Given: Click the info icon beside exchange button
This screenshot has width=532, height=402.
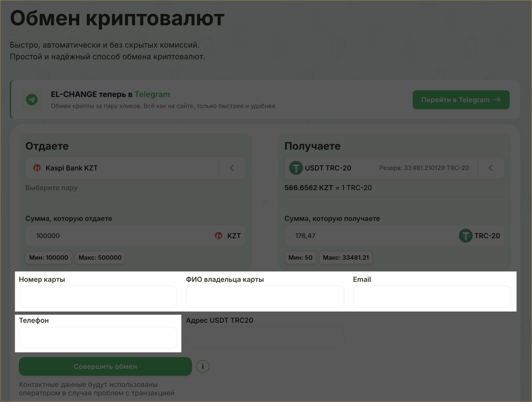Looking at the screenshot, I should [203, 366].
